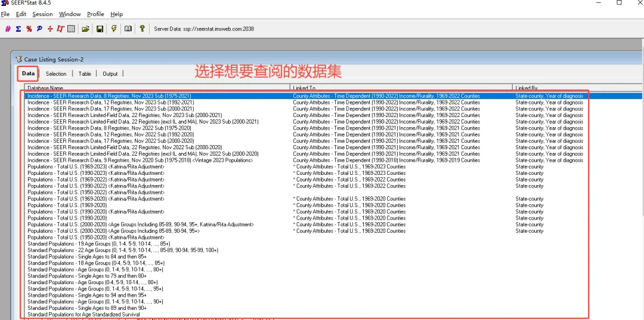
Task: Select 22 Registries (excl IL and MA), Nov 2022 Sub
Action: 143,154
